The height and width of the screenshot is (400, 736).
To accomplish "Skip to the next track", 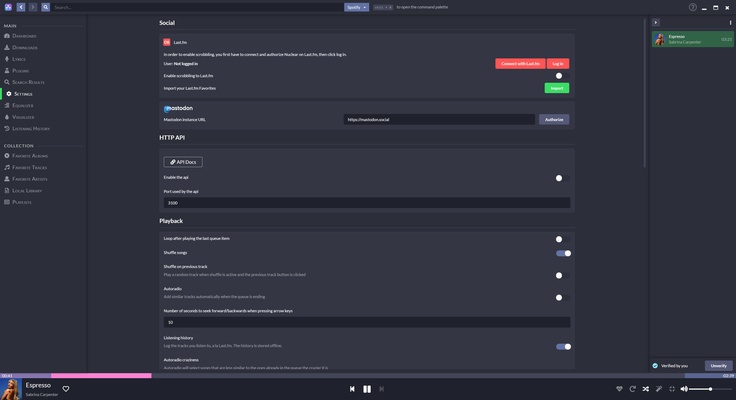I will (382, 389).
